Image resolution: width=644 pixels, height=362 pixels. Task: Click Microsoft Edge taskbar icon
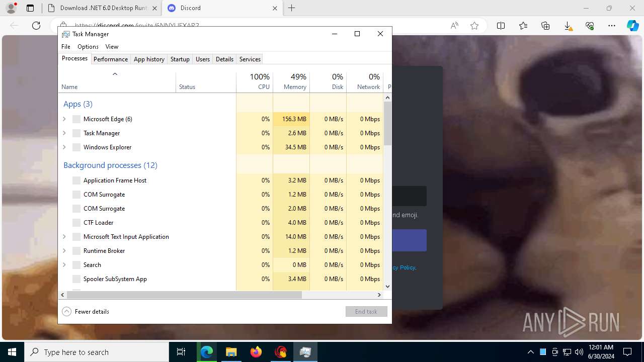207,352
